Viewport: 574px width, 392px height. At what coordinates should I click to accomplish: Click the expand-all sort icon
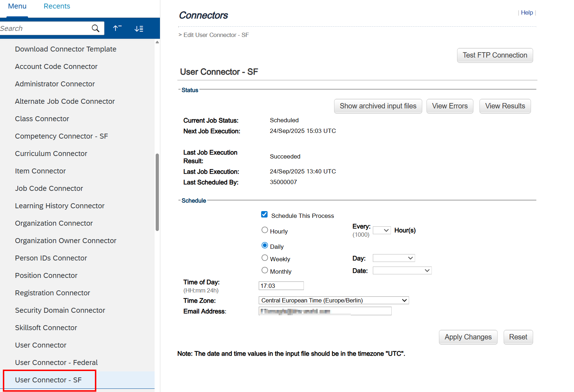[139, 29]
